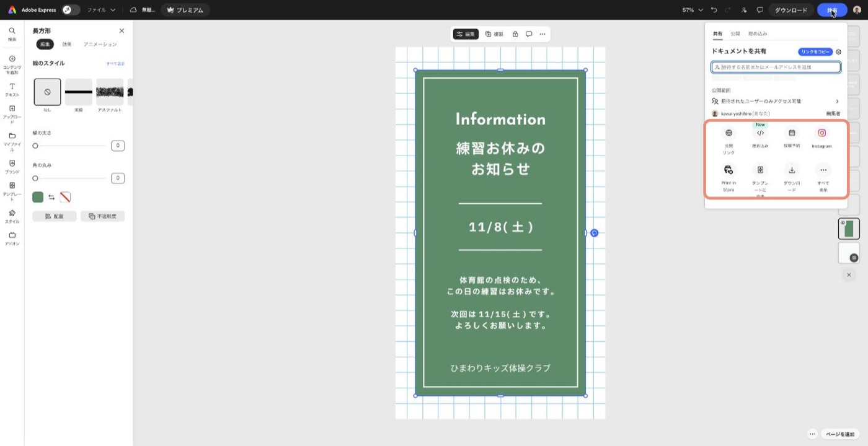Toggle the switch next to Adobe Express
This screenshot has height=446, width=868.
71,10
